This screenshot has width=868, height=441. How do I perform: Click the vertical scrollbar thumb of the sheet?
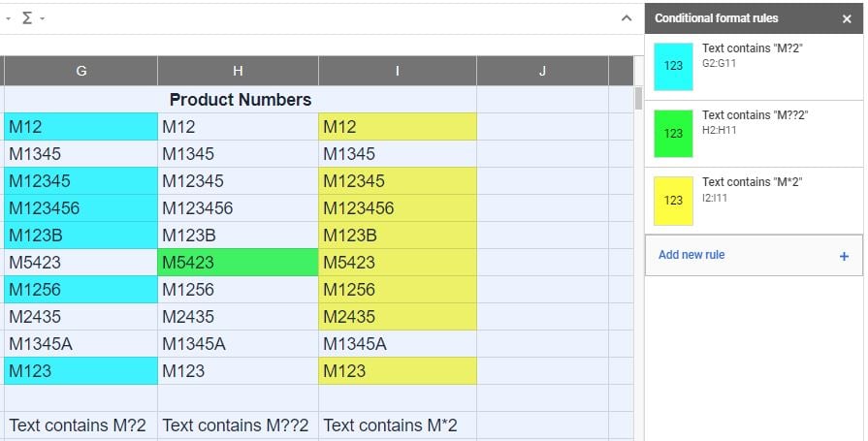pyautogui.click(x=638, y=99)
